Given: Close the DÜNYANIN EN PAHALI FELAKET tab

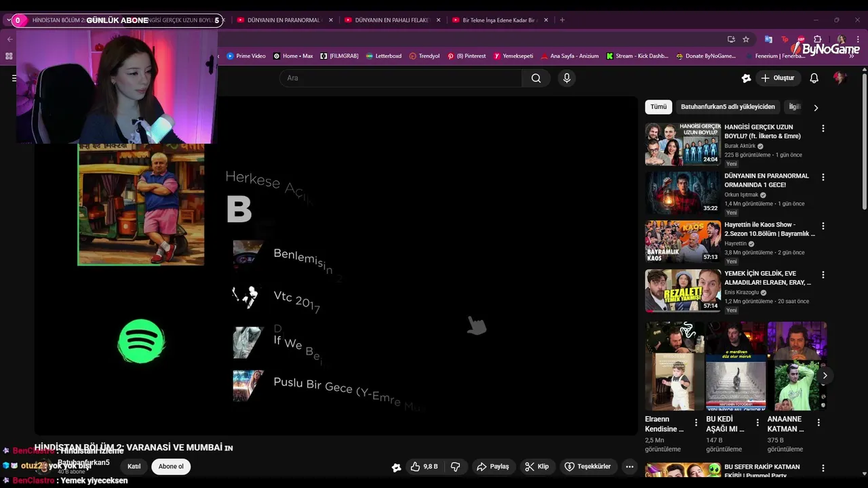Looking at the screenshot, I should (438, 20).
